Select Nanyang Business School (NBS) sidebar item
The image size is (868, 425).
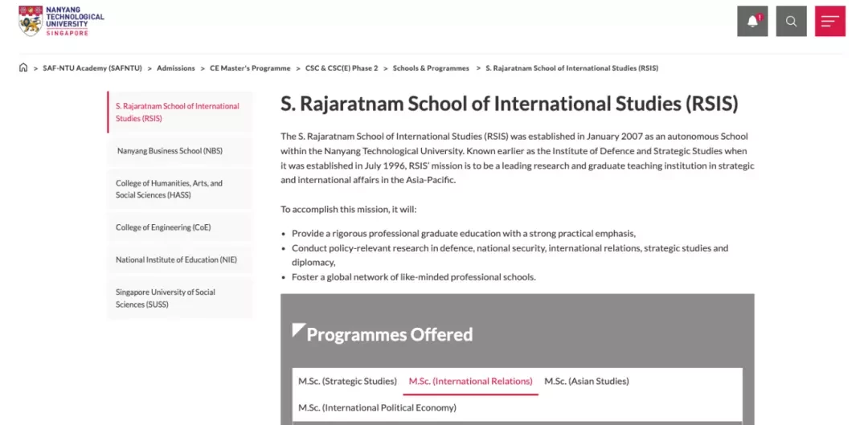pyautogui.click(x=179, y=150)
